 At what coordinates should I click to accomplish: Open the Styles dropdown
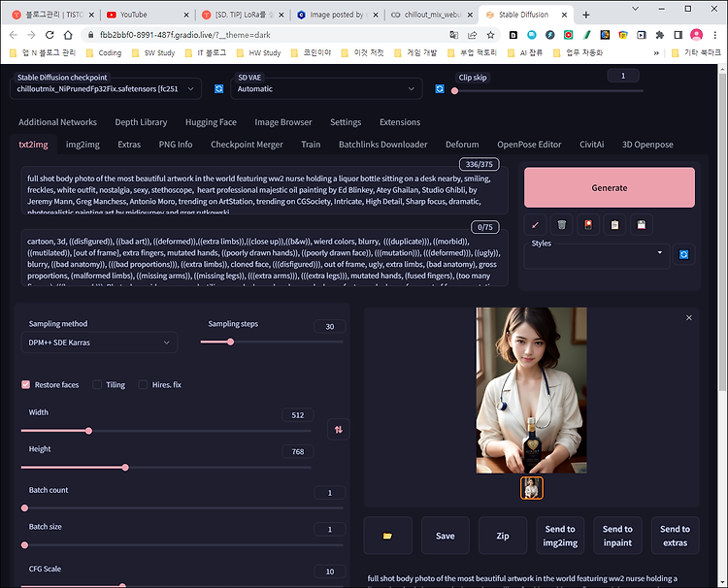tap(597, 256)
